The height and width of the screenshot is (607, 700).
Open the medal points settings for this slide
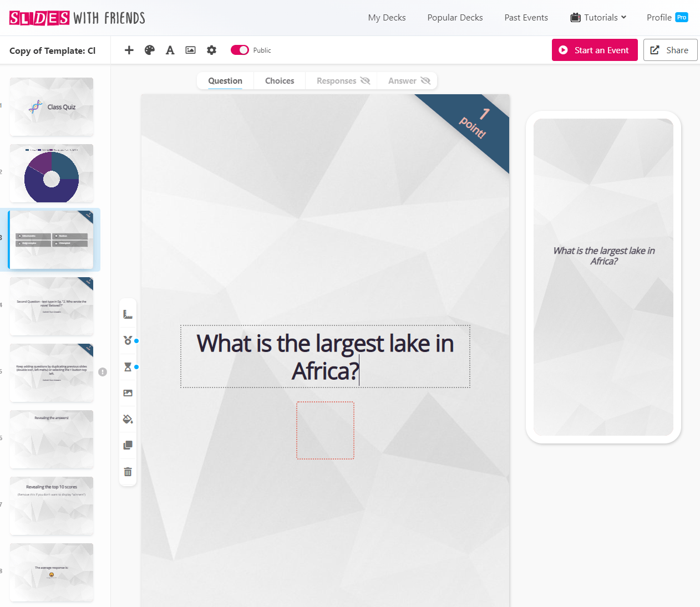click(x=128, y=340)
